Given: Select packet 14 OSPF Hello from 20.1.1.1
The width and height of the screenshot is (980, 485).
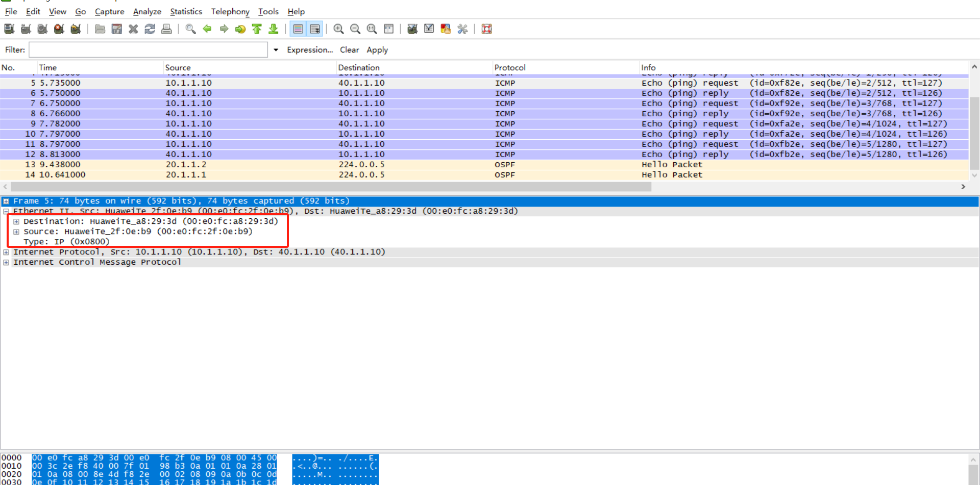Looking at the screenshot, I should coord(484,175).
